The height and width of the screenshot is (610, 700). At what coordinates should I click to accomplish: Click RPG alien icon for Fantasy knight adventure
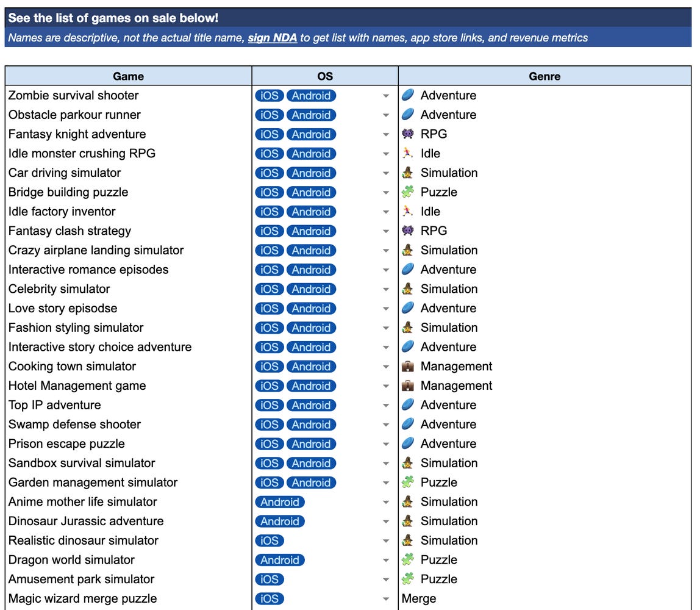tap(407, 134)
